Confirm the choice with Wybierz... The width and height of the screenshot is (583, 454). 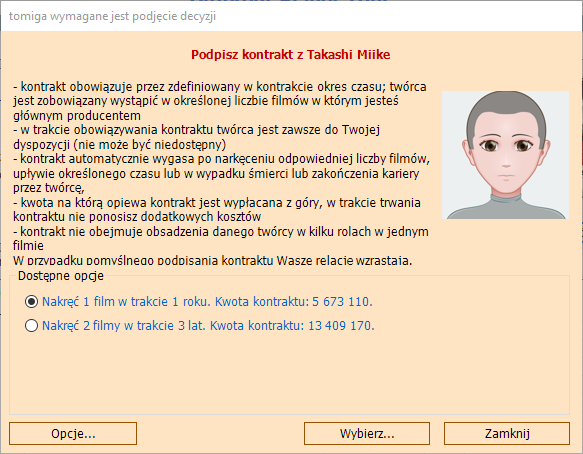click(x=367, y=434)
